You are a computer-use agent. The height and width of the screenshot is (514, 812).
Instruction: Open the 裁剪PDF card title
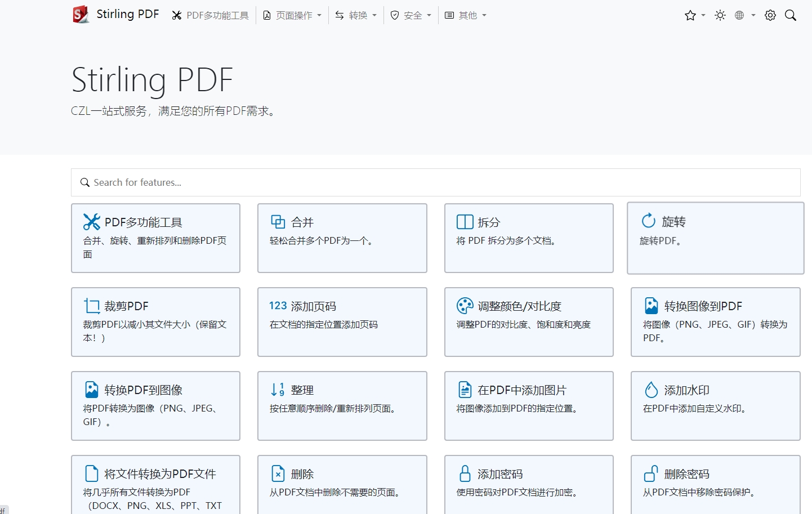point(127,306)
